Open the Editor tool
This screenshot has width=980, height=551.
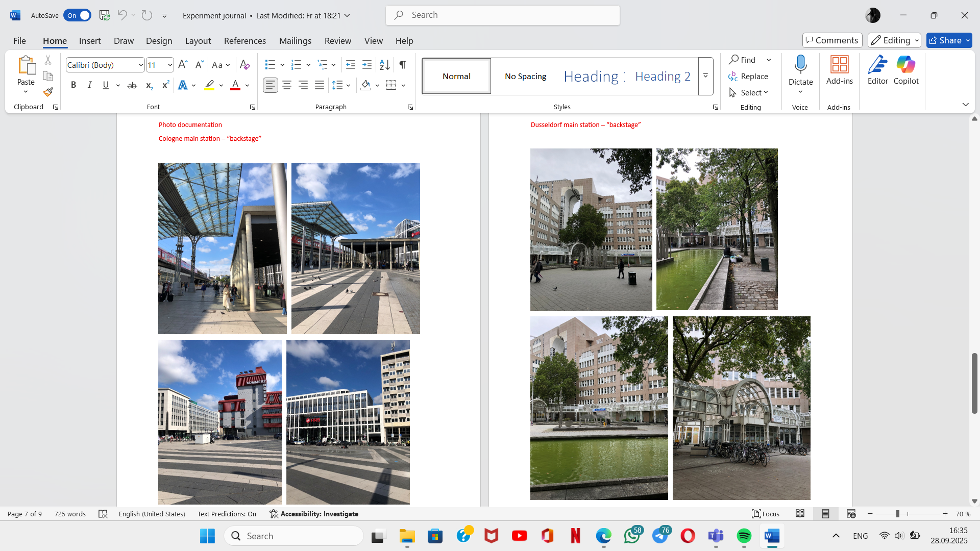(877, 70)
